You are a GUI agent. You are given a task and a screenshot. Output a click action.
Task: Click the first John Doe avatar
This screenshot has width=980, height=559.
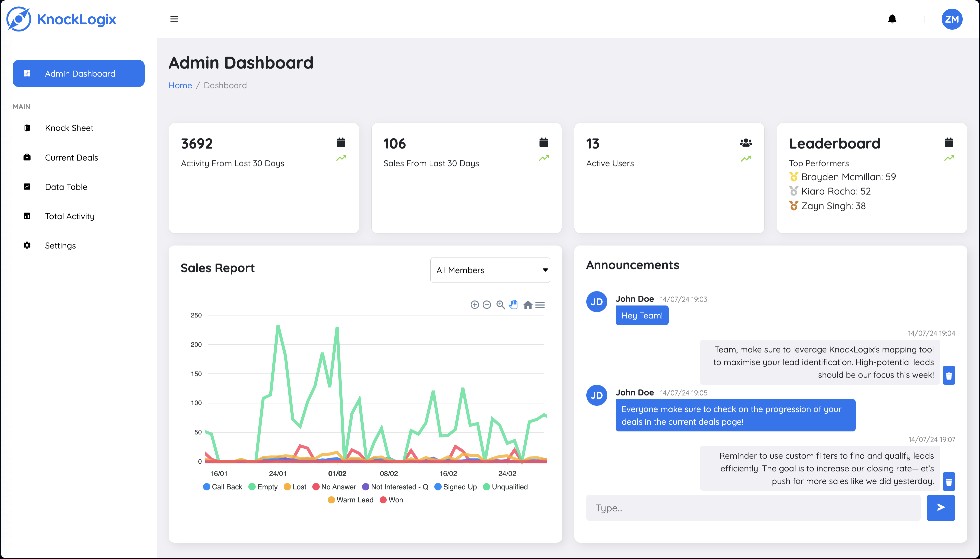[x=596, y=302]
